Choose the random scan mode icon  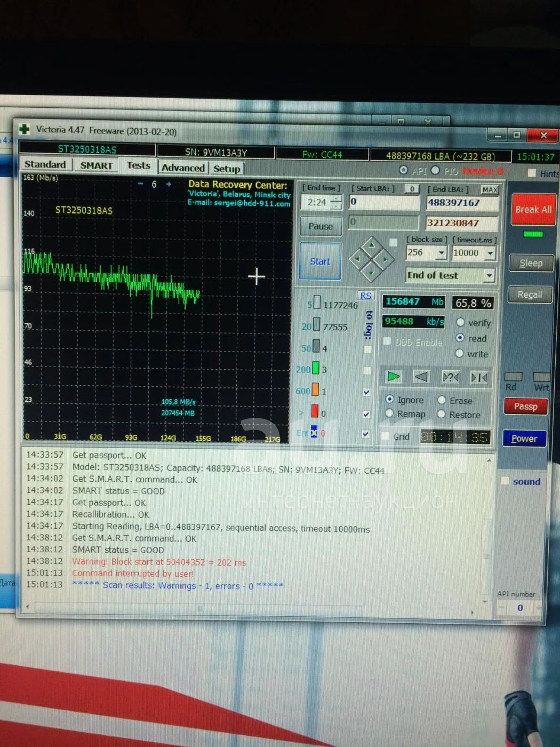pyautogui.click(x=451, y=378)
